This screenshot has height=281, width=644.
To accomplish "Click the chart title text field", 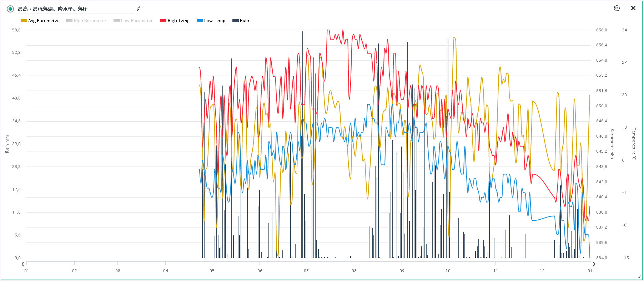I will pyautogui.click(x=76, y=9).
